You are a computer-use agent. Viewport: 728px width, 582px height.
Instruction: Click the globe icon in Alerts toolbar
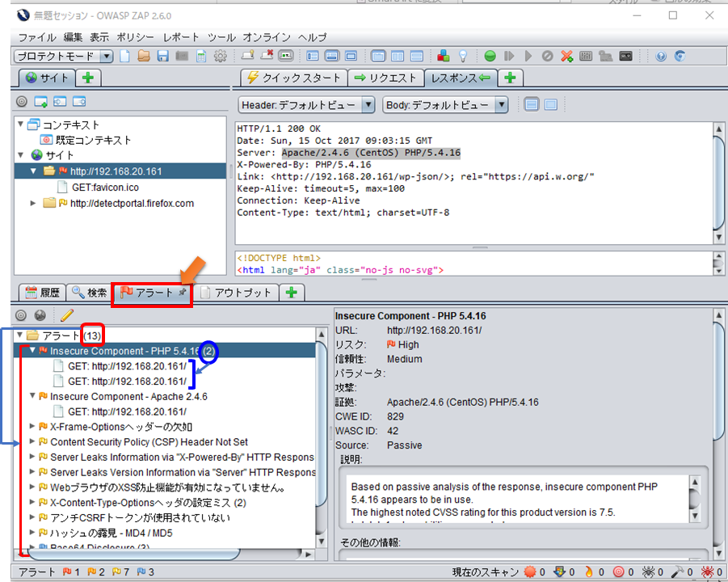40,315
